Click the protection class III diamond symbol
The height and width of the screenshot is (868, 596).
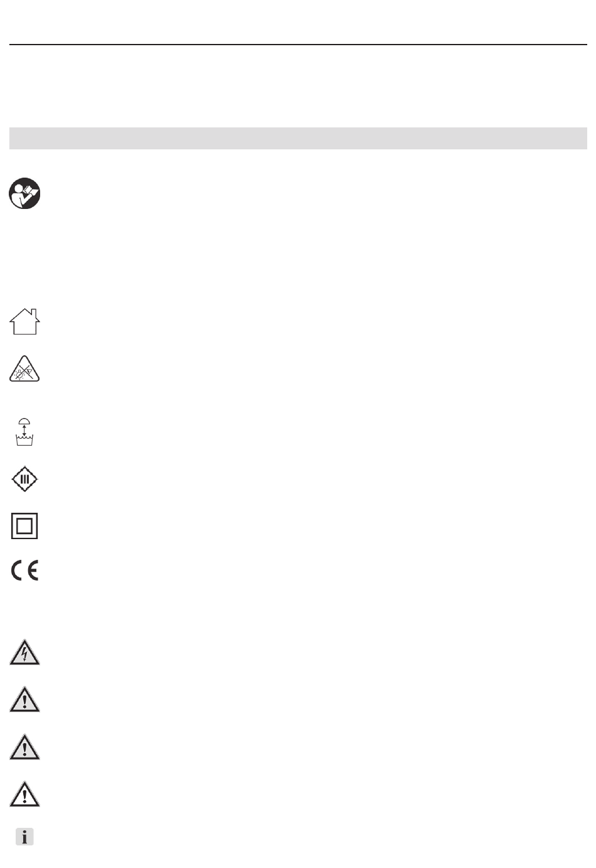(x=24, y=480)
